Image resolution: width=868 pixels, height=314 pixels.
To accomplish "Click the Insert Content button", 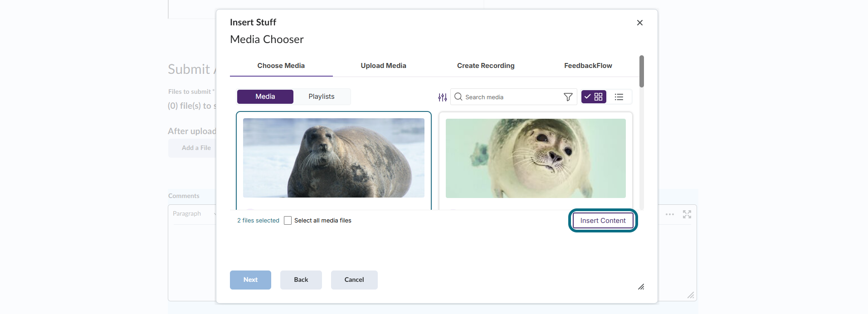I will tap(603, 221).
